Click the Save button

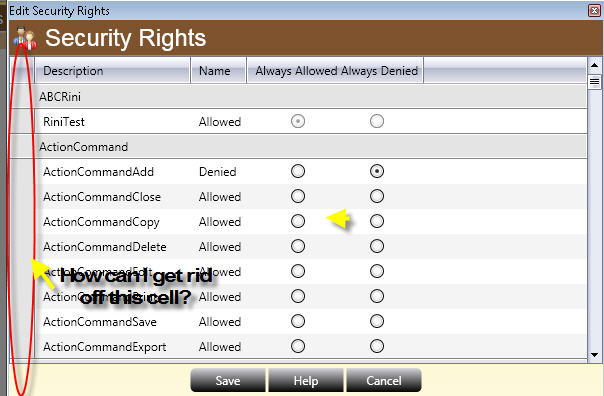[x=228, y=381]
